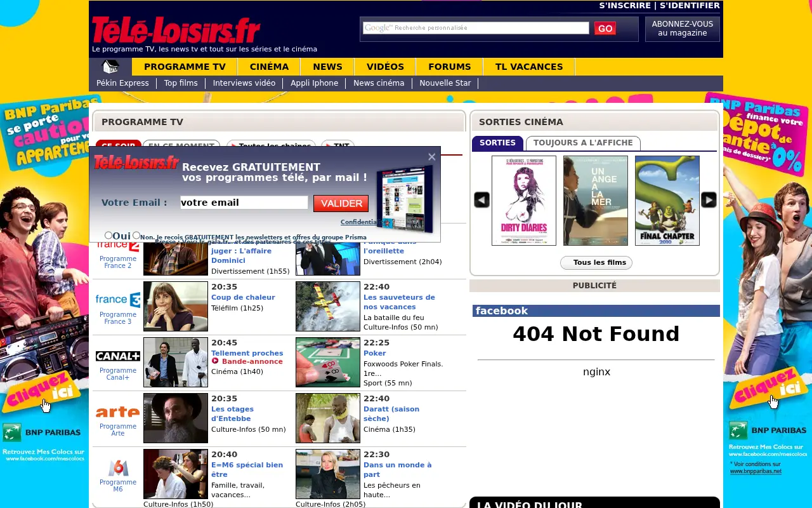Click the Télé-Loisirs.fr logo inside the popup

point(136,163)
